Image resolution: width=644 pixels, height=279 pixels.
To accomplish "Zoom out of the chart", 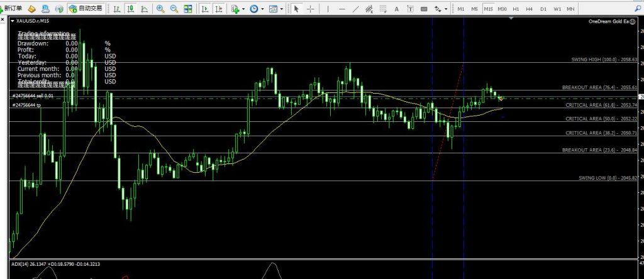I will pyautogui.click(x=174, y=9).
